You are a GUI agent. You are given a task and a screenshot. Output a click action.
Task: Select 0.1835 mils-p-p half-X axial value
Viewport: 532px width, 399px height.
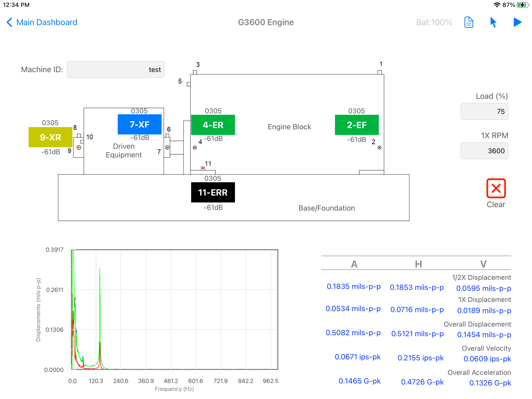[354, 286]
